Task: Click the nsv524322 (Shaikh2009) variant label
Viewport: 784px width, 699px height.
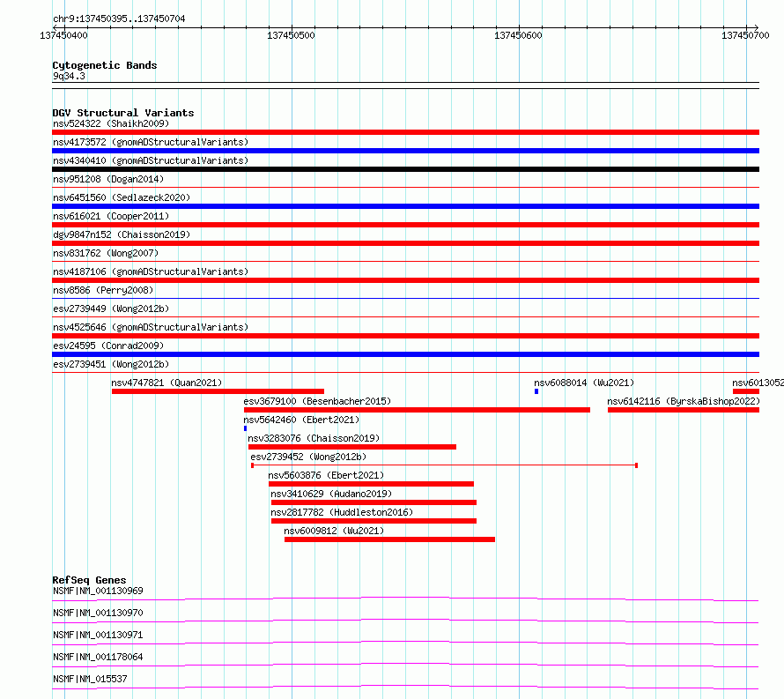Action: click(111, 123)
